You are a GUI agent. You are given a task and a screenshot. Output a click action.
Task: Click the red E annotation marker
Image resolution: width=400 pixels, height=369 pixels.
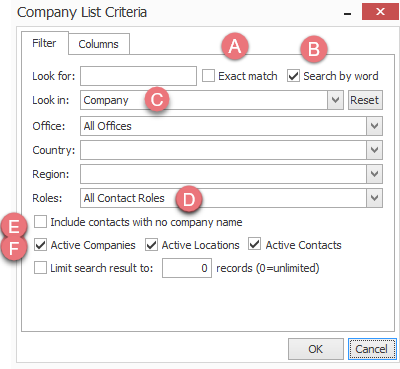pos(14,227)
